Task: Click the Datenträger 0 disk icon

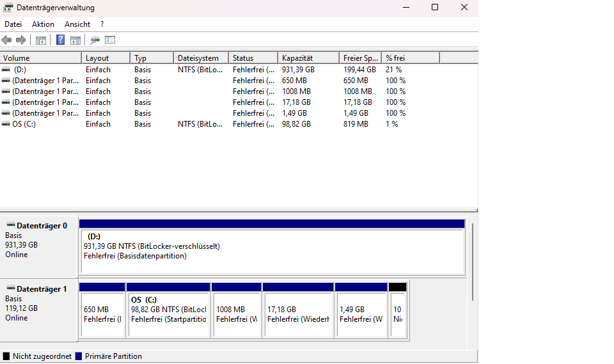Action: (x=11, y=225)
